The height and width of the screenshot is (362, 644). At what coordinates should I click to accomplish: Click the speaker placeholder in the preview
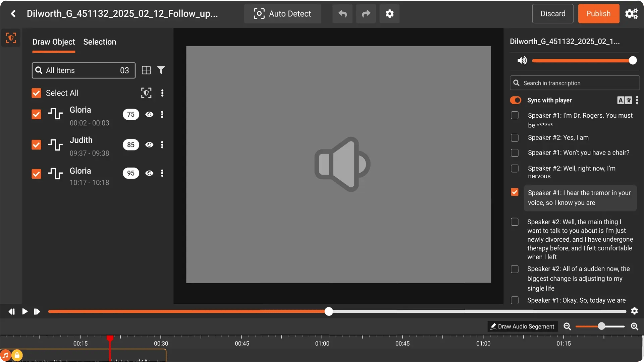point(342,164)
